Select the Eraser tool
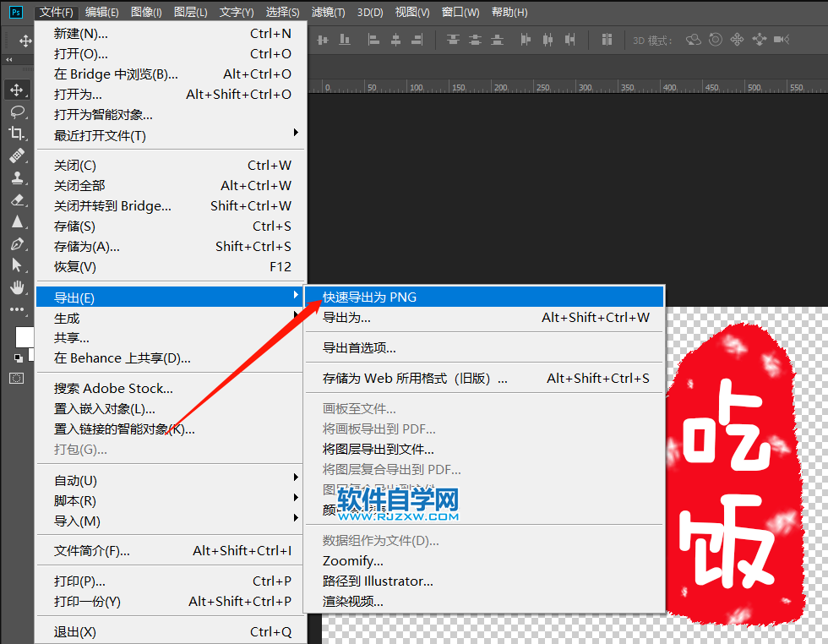 [x=17, y=200]
